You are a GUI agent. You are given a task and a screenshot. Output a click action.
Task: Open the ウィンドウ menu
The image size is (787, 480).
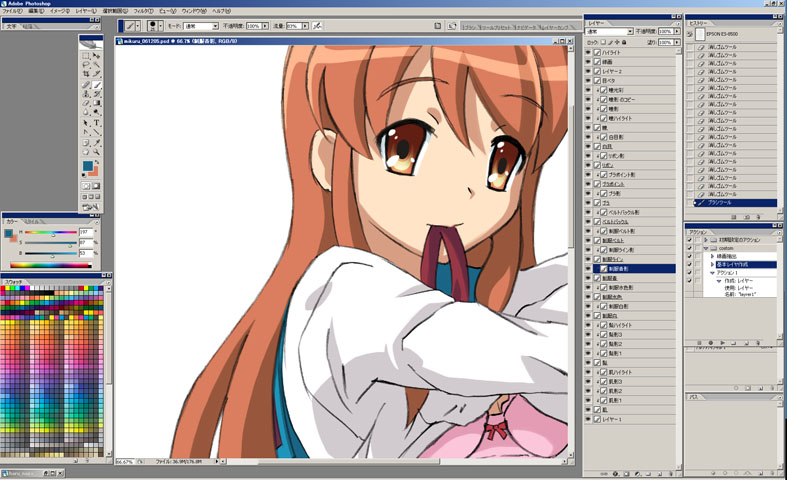click(194, 11)
